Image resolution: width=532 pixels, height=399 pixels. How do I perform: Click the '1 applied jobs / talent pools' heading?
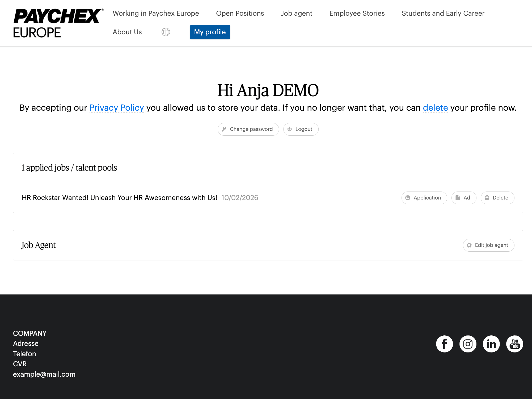click(x=69, y=168)
